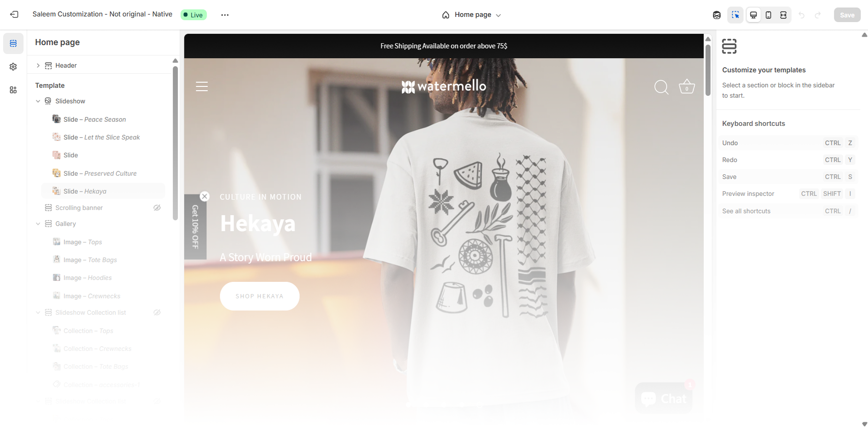The height and width of the screenshot is (427, 868).
Task: Toggle visibility of Slideshow Collection list
Action: 157,312
